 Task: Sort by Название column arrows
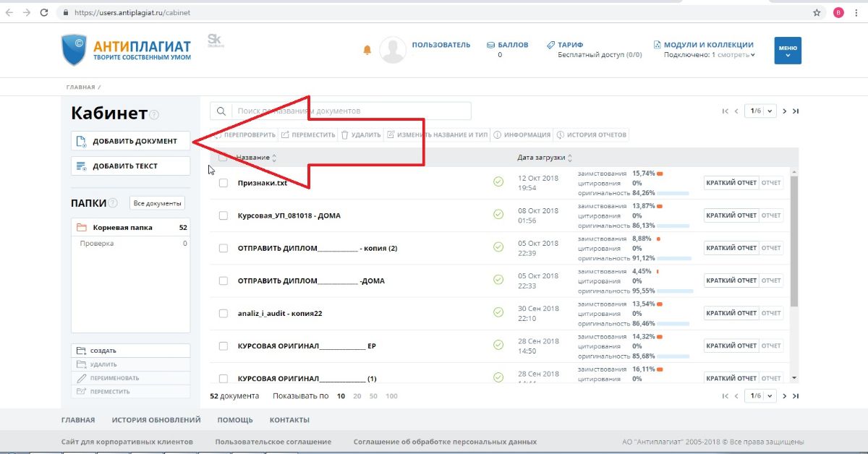274,158
